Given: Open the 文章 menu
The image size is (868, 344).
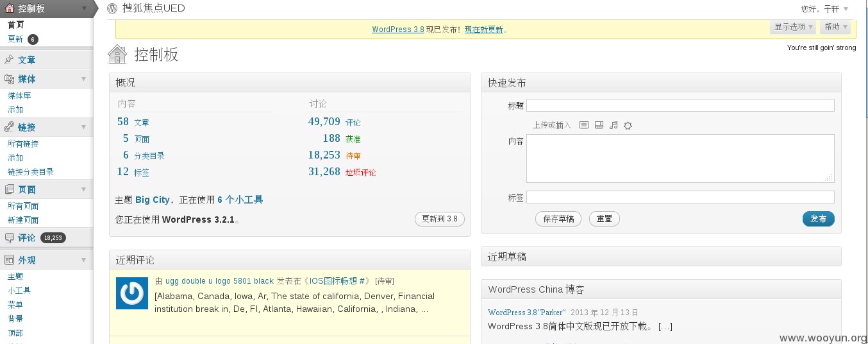Looking at the screenshot, I should click(x=27, y=60).
